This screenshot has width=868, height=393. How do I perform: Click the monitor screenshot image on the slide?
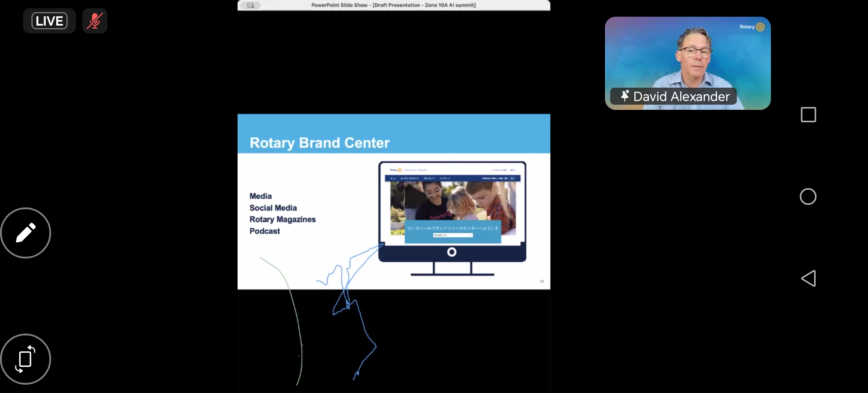coord(452,219)
